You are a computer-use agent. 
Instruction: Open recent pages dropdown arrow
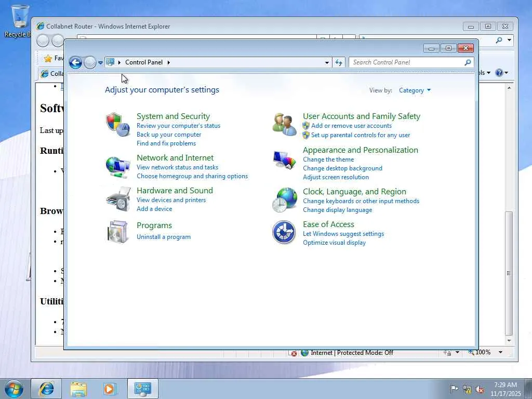click(100, 63)
